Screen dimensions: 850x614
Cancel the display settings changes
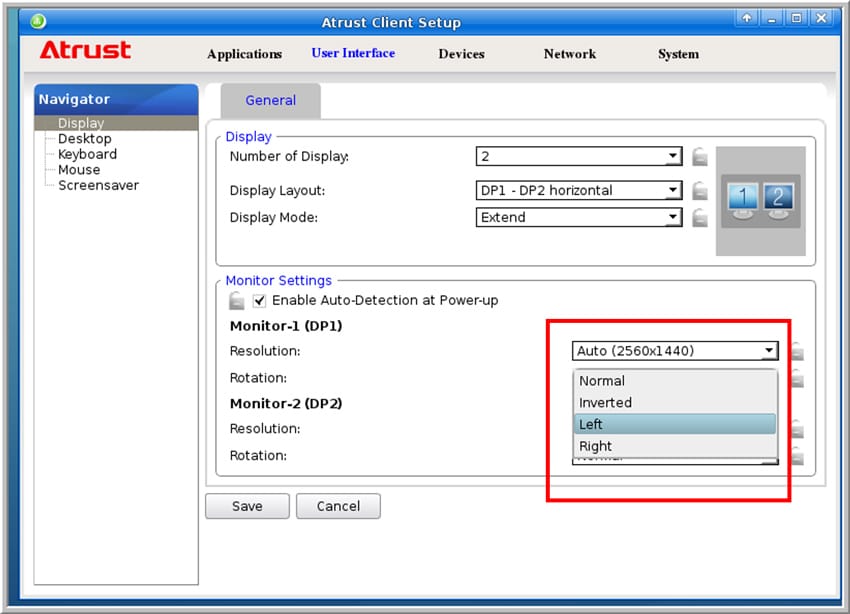point(338,506)
